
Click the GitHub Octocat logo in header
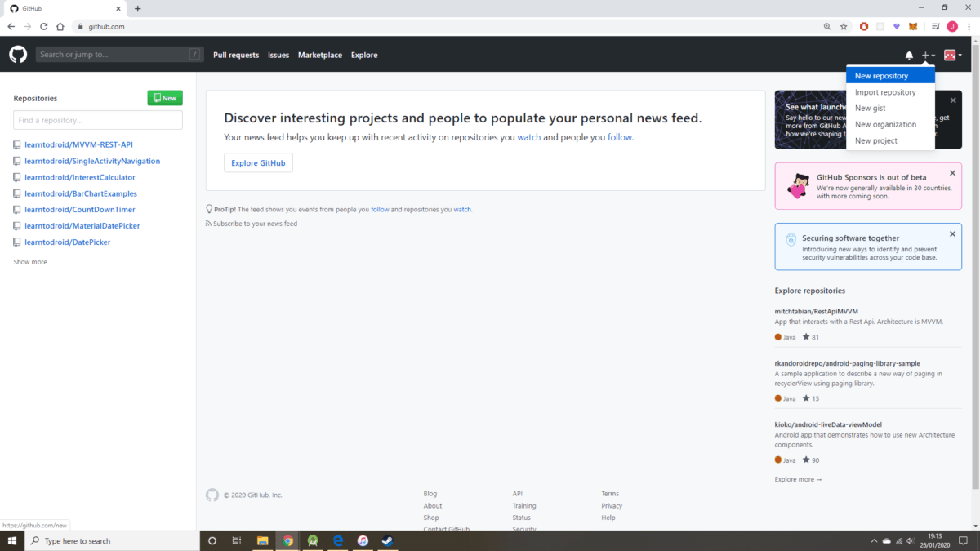pyautogui.click(x=18, y=55)
